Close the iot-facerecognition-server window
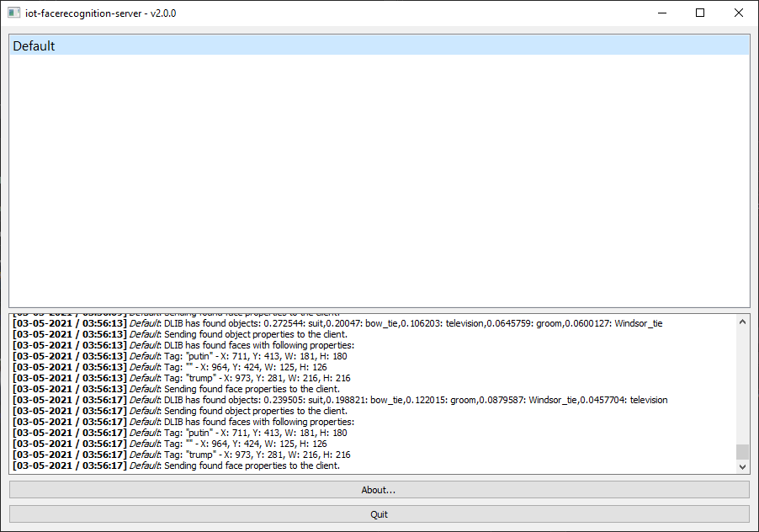The image size is (759, 532). click(739, 13)
